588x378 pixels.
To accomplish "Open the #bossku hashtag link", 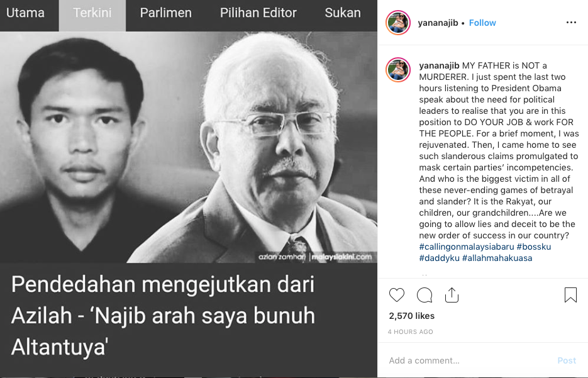I will [534, 247].
